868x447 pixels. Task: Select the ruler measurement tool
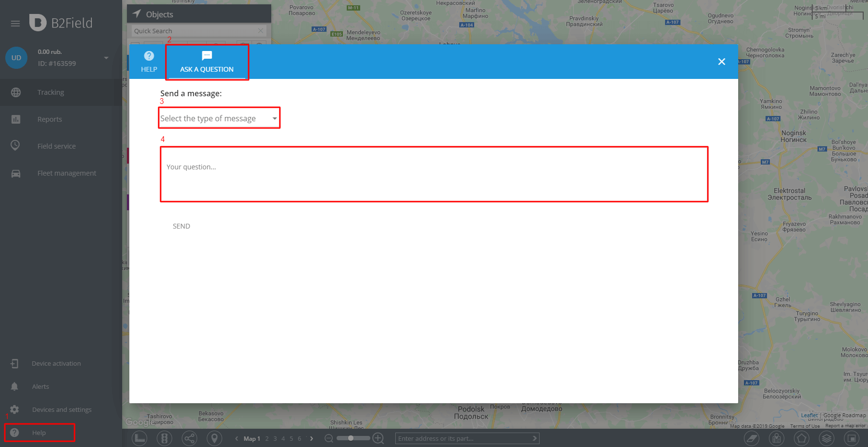coord(139,438)
